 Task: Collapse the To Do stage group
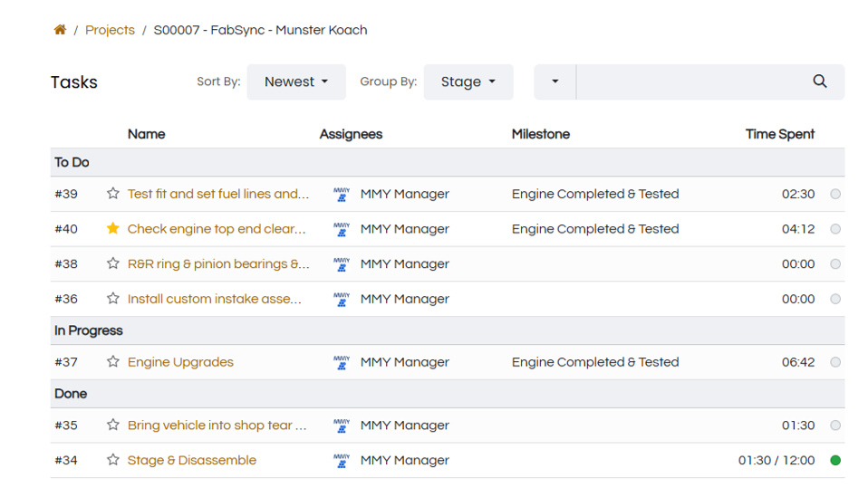pos(72,162)
